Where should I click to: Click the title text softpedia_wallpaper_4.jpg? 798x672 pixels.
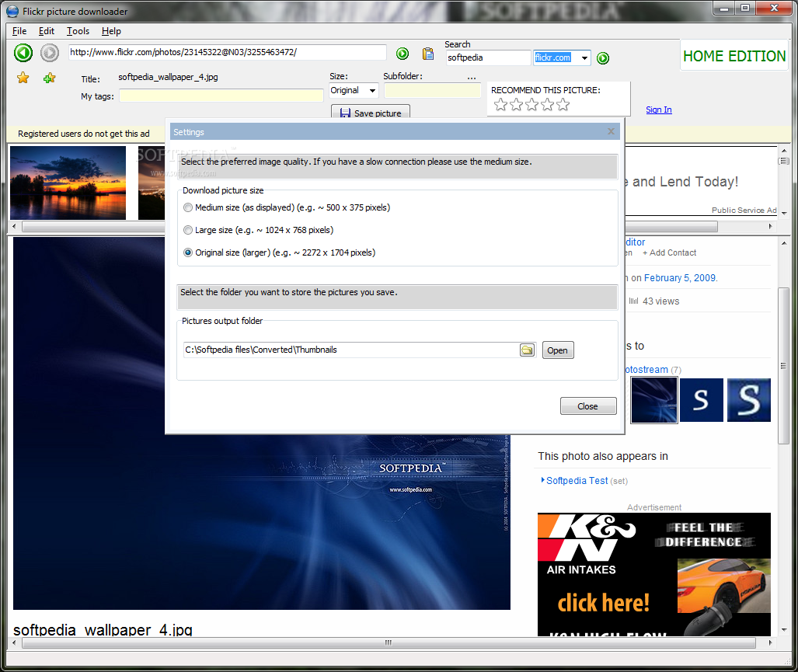click(168, 78)
